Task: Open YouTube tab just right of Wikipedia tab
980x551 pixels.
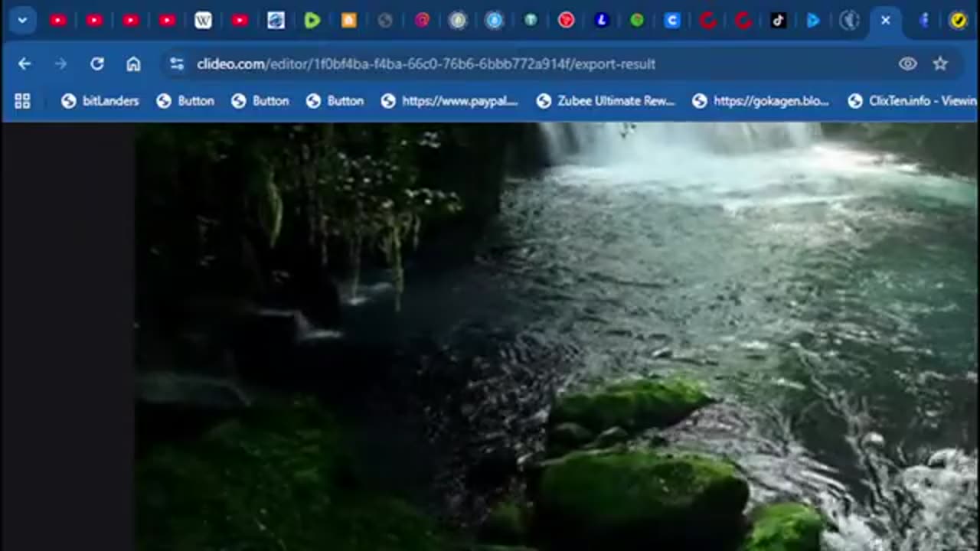Action: click(x=240, y=21)
